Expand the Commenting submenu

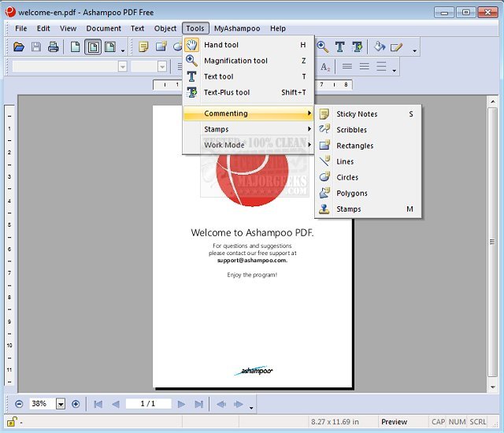pos(248,113)
